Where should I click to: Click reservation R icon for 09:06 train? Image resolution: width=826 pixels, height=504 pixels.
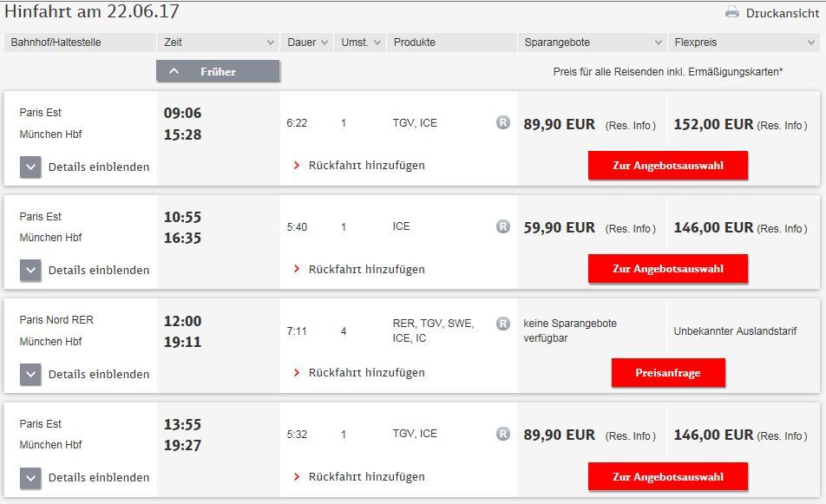click(x=503, y=123)
